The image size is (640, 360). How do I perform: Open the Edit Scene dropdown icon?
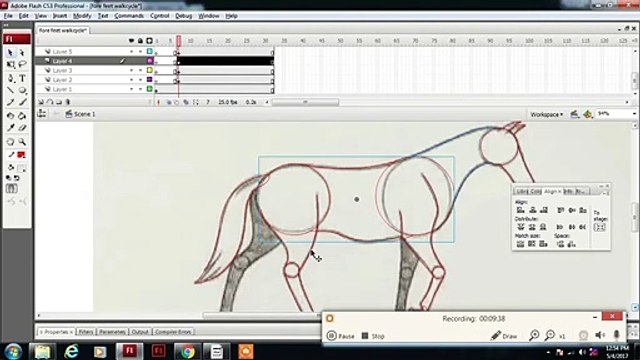click(574, 114)
